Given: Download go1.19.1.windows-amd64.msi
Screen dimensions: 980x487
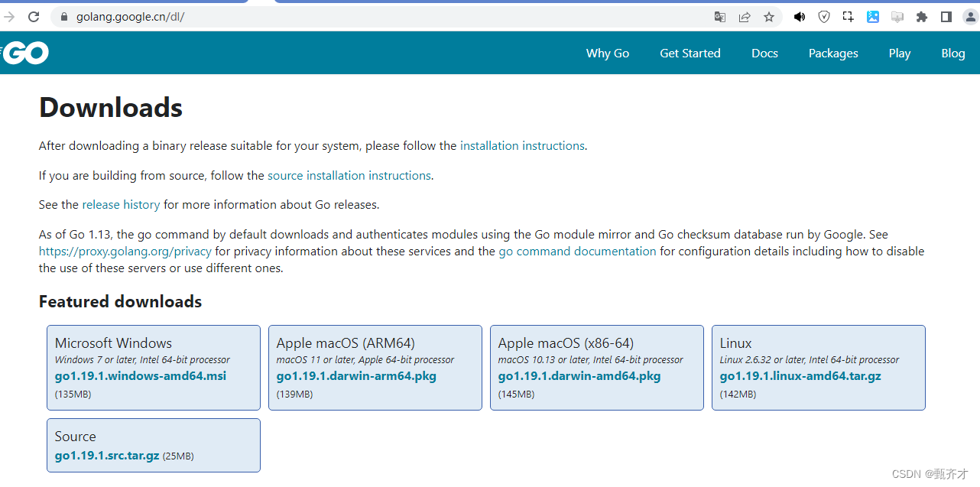Looking at the screenshot, I should point(141,376).
